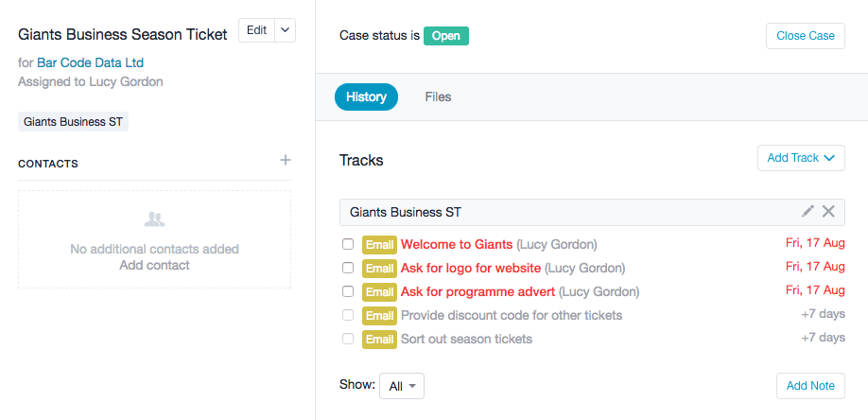The image size is (868, 420).
Task: Check off Ask for logo for website
Action: (348, 268)
